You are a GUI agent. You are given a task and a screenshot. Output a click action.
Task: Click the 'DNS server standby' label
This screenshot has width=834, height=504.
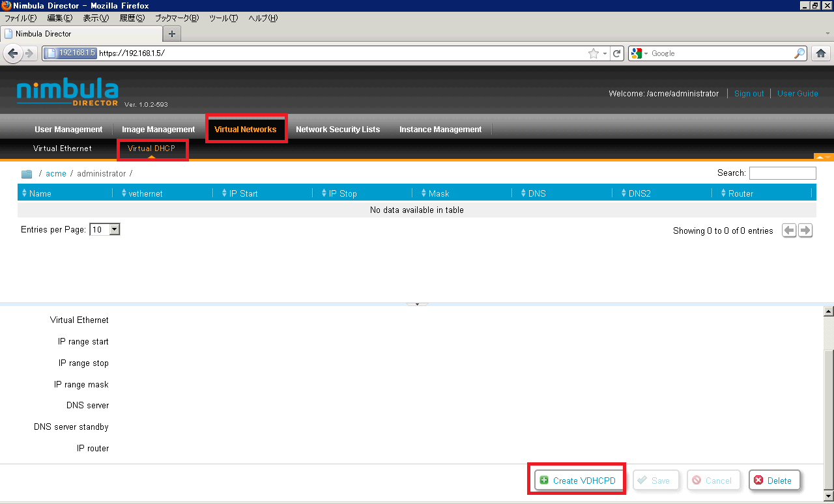[x=71, y=427]
